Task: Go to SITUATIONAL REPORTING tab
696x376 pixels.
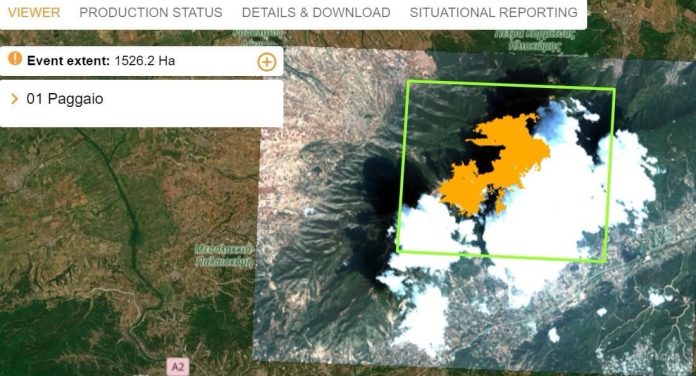Action: point(494,12)
